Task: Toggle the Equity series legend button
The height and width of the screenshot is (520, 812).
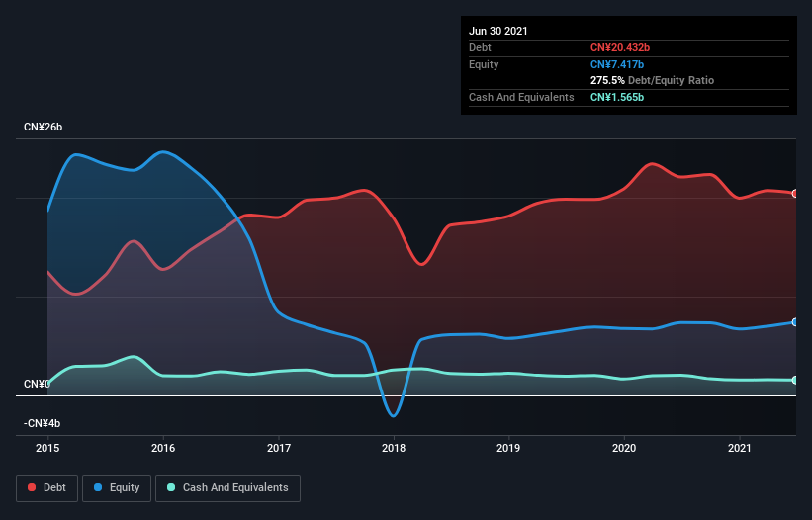Action: [117, 488]
